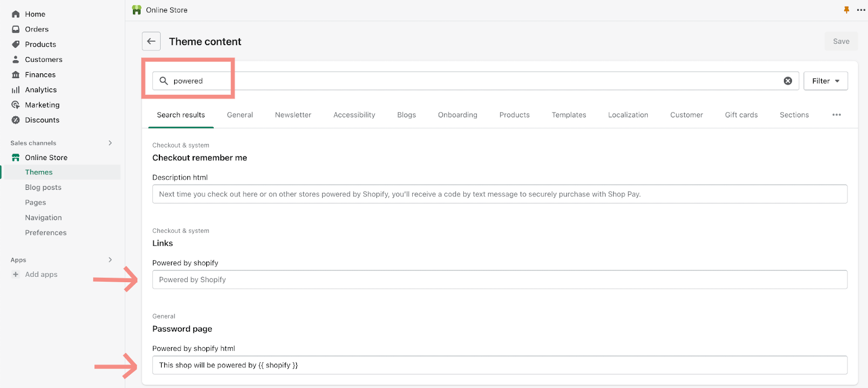
Task: Click the Orders inbox icon
Action: [x=16, y=29]
